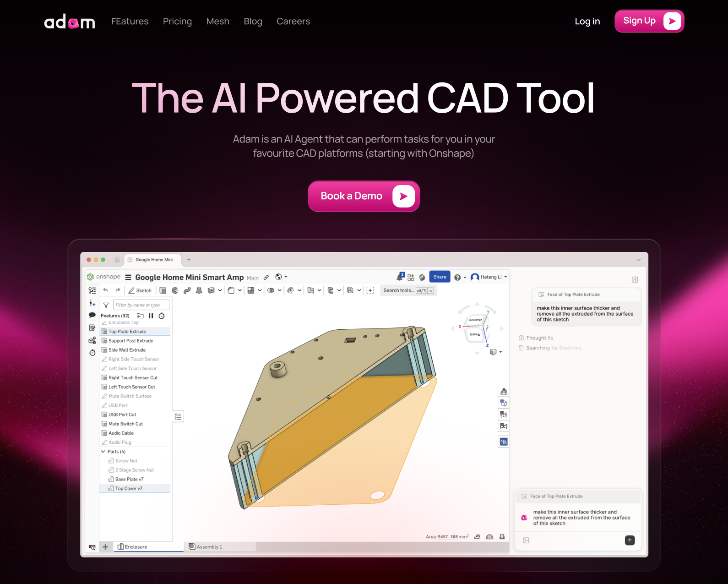Click the regeneration time stopwatch icon
Viewport: 728px width, 584px height.
pyautogui.click(x=162, y=316)
